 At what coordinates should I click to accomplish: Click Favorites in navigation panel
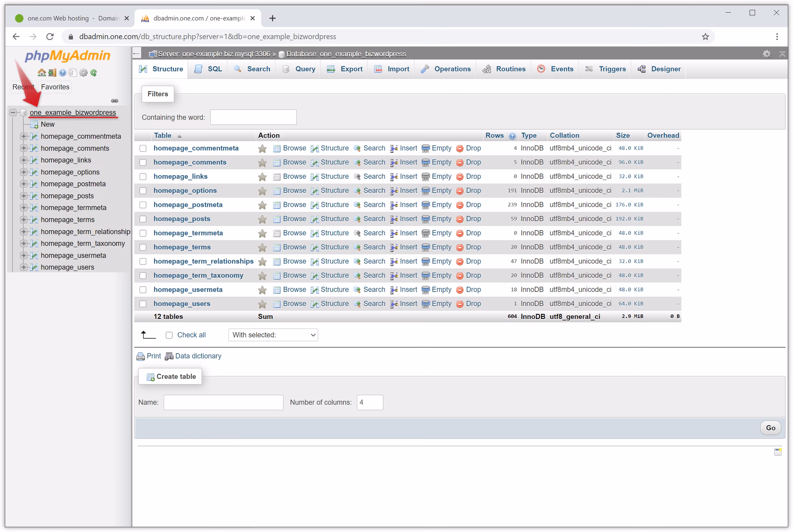(x=55, y=87)
